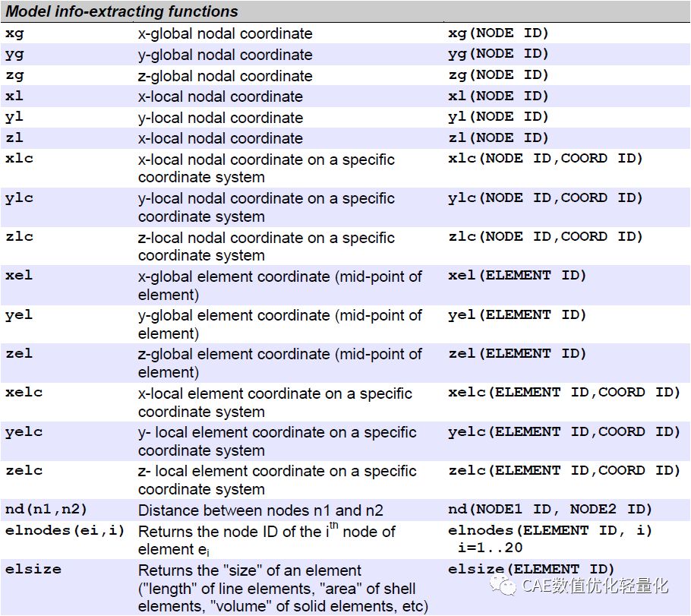This screenshot has width=691, height=616.
Task: Click the function name cell "elsize"
Action: (x=33, y=569)
